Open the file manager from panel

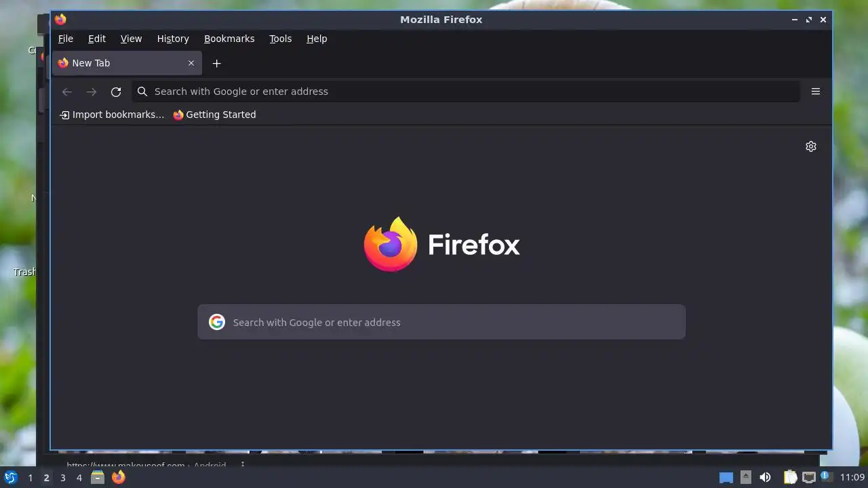(98, 477)
